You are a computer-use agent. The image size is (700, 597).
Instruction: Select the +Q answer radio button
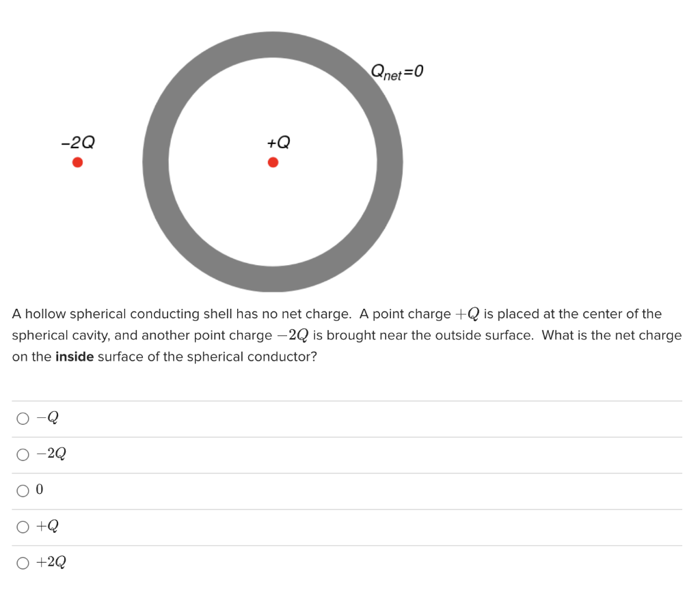(23, 526)
